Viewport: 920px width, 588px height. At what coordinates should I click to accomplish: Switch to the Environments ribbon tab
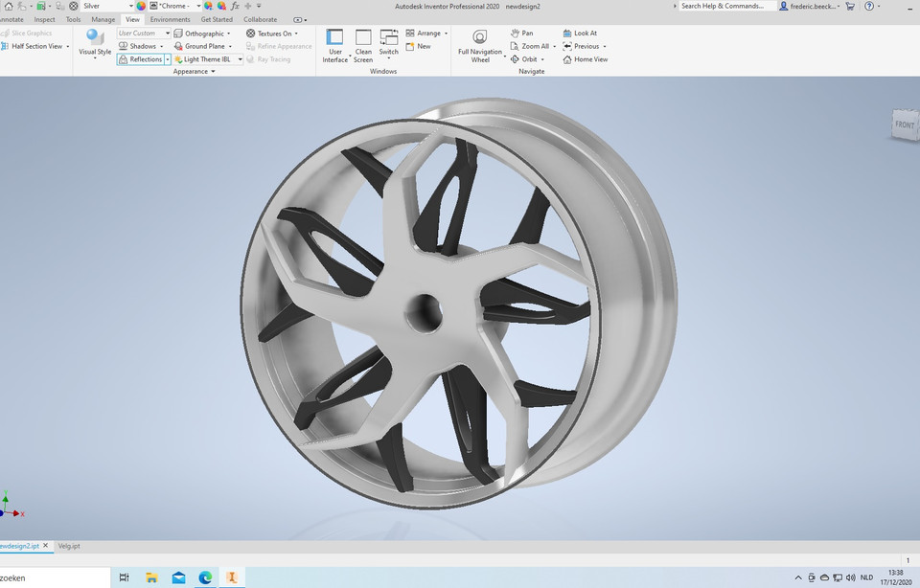(170, 18)
